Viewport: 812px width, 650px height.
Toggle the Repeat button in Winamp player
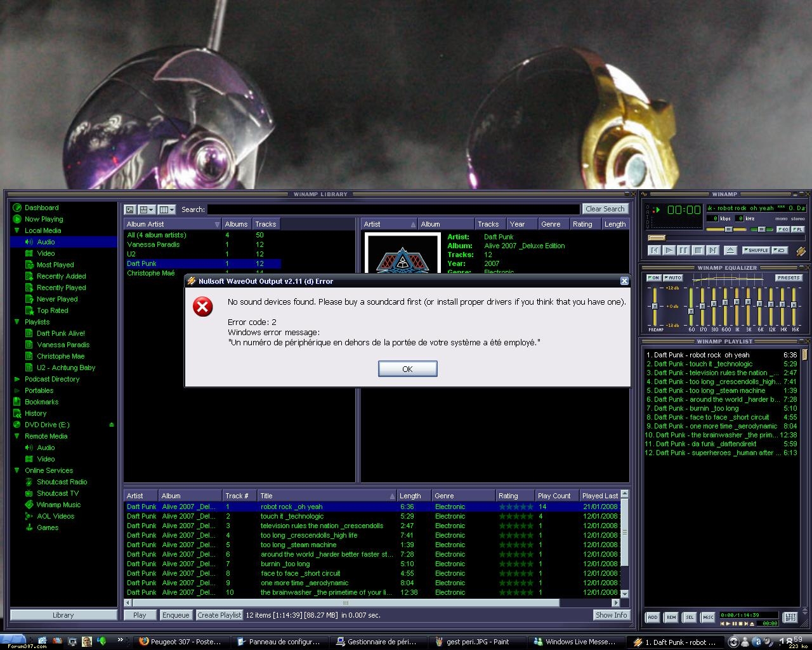pyautogui.click(x=780, y=250)
